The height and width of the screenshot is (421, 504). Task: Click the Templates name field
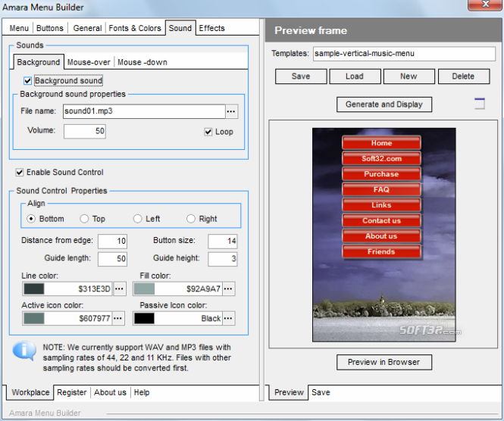click(x=405, y=54)
